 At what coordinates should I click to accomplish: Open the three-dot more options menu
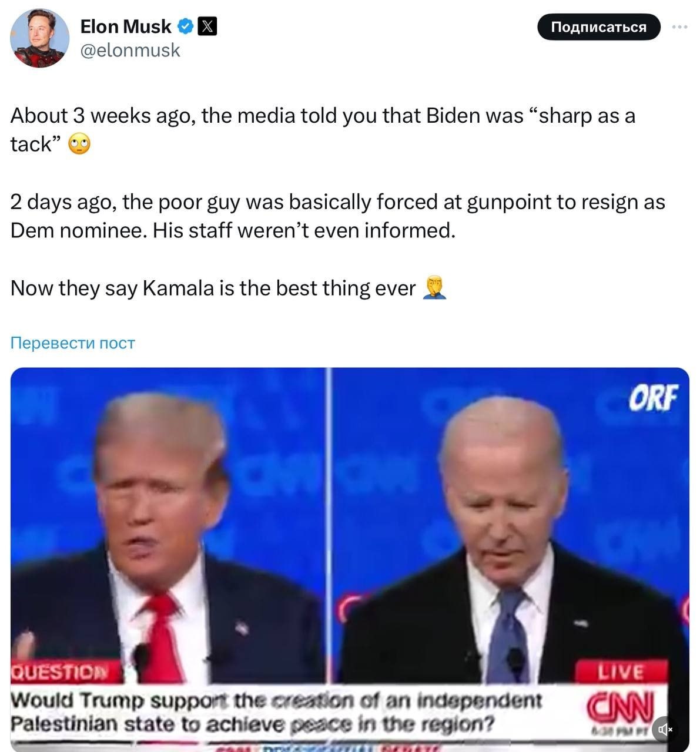[680, 27]
